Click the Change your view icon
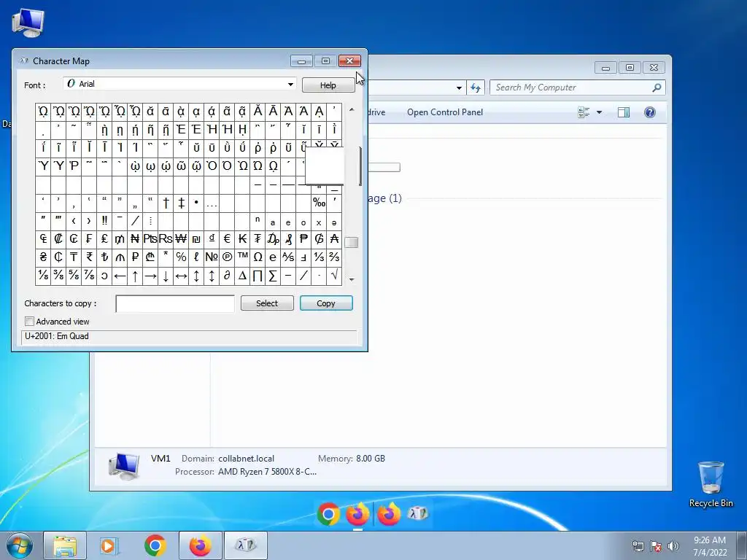 tap(584, 112)
